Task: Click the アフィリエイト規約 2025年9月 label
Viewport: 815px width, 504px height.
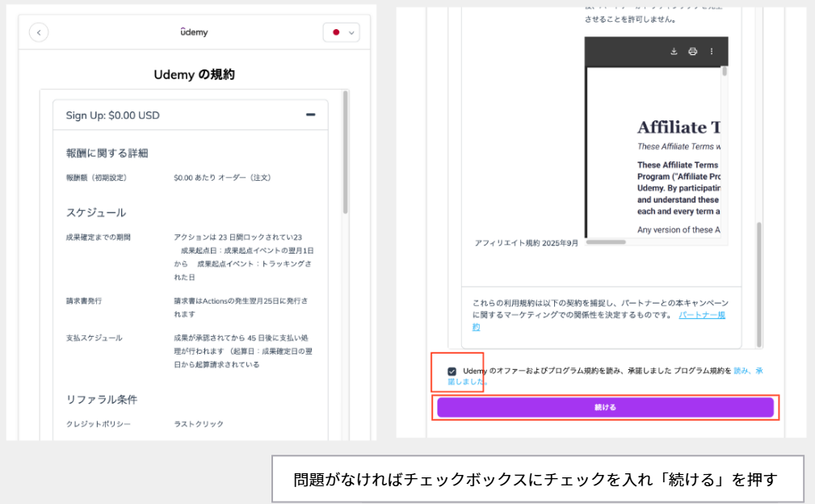Action: coord(527,242)
